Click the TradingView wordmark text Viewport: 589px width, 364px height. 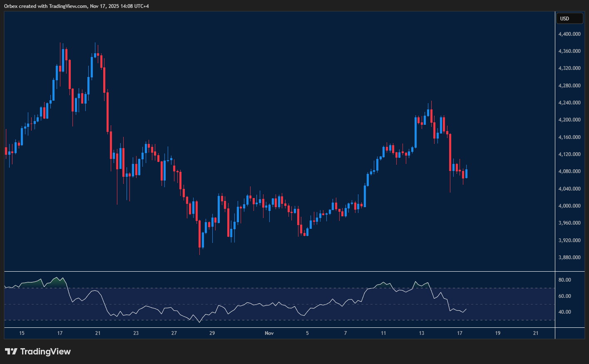click(x=45, y=352)
